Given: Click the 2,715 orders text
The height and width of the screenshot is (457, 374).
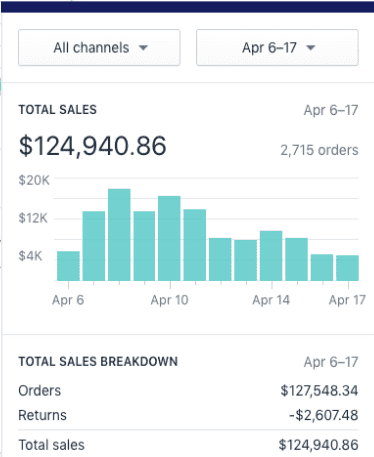Looking at the screenshot, I should click(319, 150).
